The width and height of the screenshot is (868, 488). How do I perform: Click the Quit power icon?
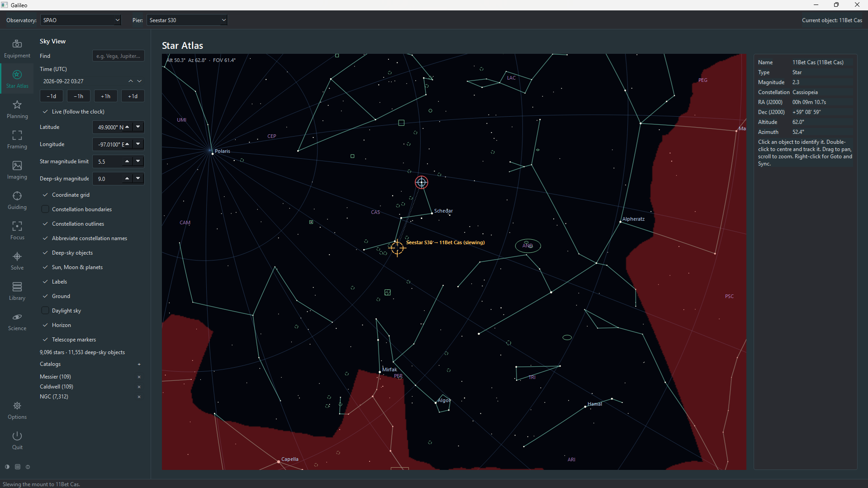17,440
